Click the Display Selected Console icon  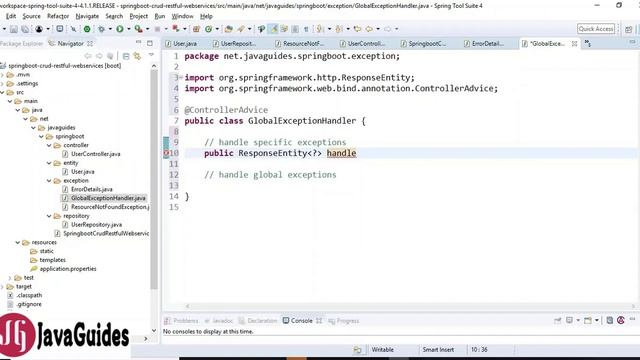click(x=569, y=320)
